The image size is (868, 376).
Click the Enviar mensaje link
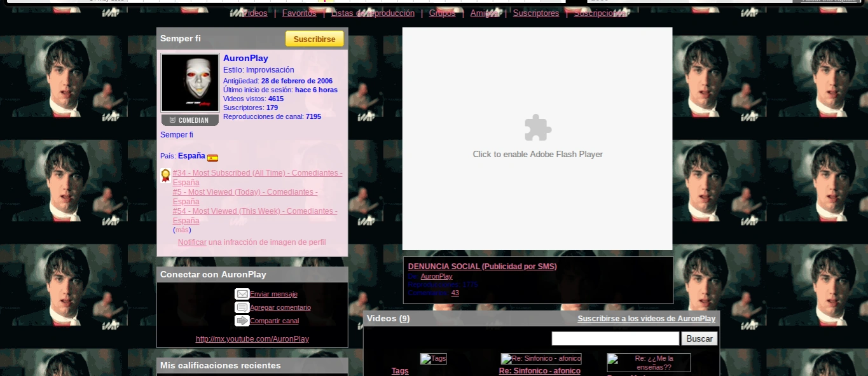pos(273,294)
